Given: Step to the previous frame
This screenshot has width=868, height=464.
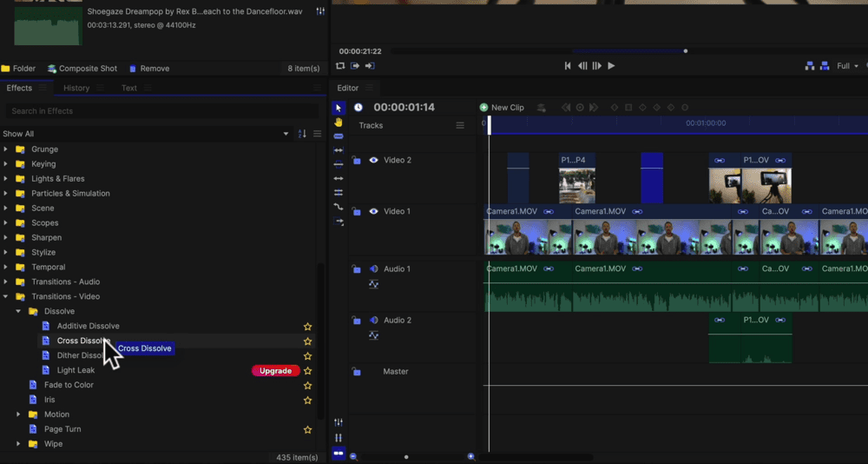Looking at the screenshot, I should (x=582, y=66).
